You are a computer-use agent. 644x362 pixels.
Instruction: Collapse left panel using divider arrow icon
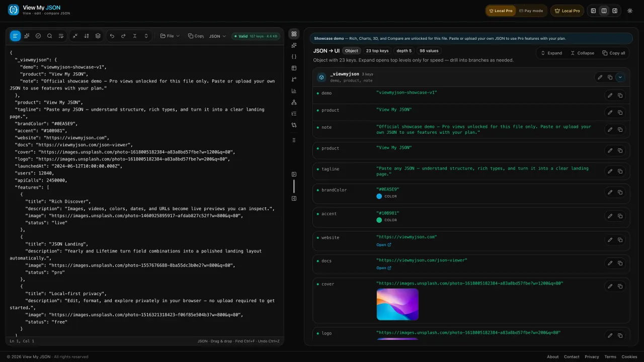tap(294, 174)
